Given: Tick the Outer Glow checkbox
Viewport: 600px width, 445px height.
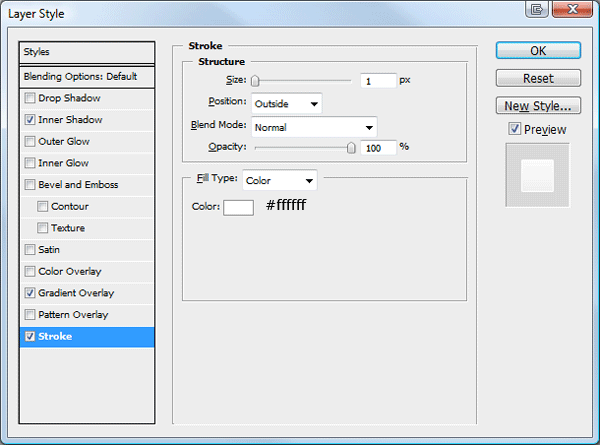Looking at the screenshot, I should (30, 141).
